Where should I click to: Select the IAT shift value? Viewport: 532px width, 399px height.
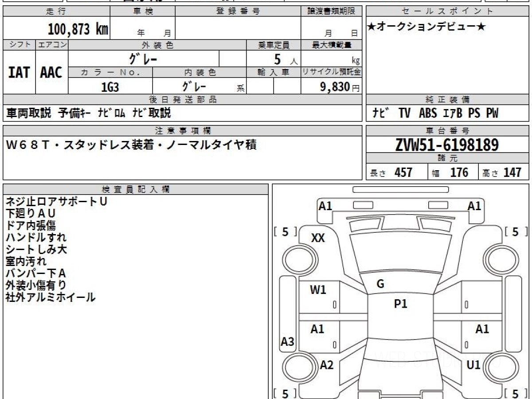[x=19, y=73]
